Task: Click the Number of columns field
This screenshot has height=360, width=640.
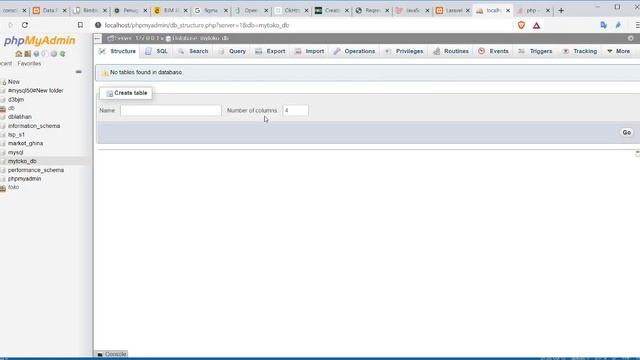Action: tap(296, 111)
